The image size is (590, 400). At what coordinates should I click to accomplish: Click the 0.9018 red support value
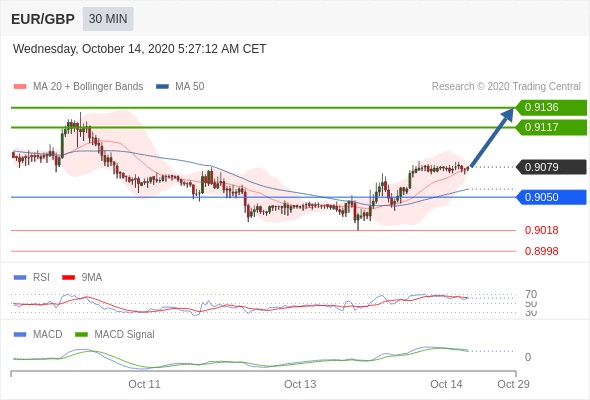(541, 230)
